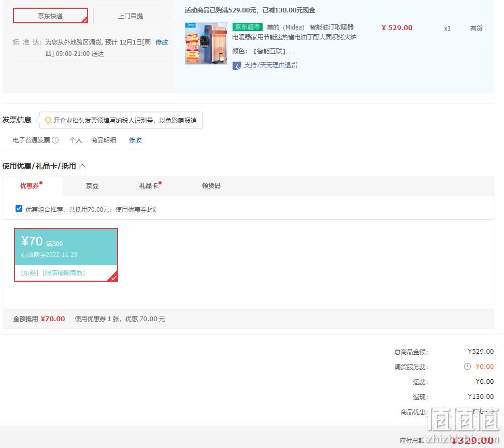Click the 发票信息 section heading
This screenshot has height=448, width=504.
(17, 120)
